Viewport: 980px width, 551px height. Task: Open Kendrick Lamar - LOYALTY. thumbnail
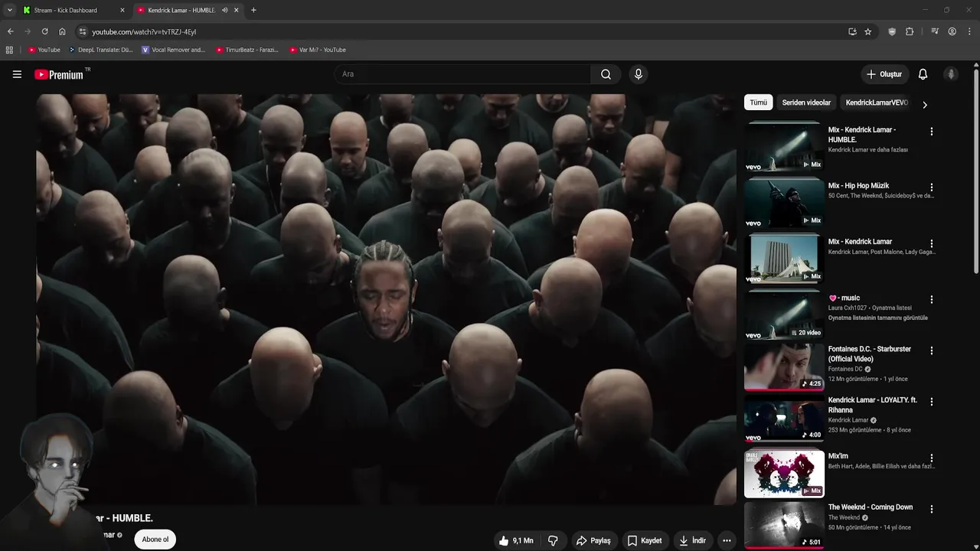[783, 419]
